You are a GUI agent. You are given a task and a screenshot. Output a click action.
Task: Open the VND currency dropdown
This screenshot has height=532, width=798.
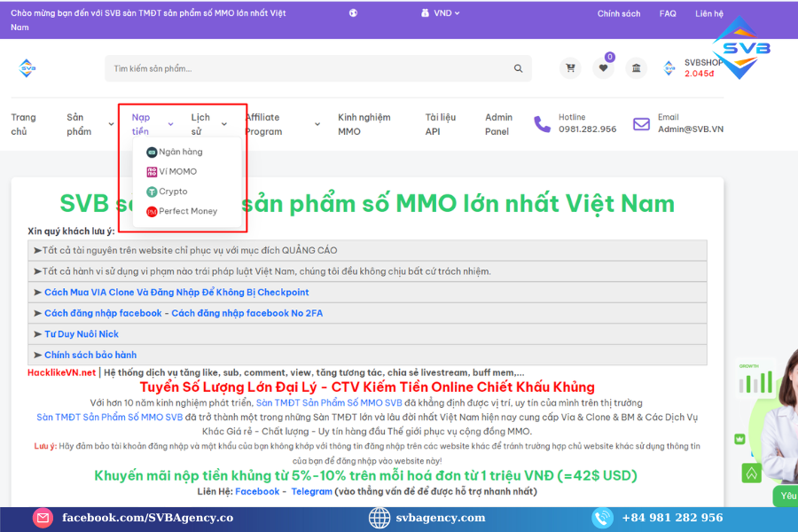(440, 13)
